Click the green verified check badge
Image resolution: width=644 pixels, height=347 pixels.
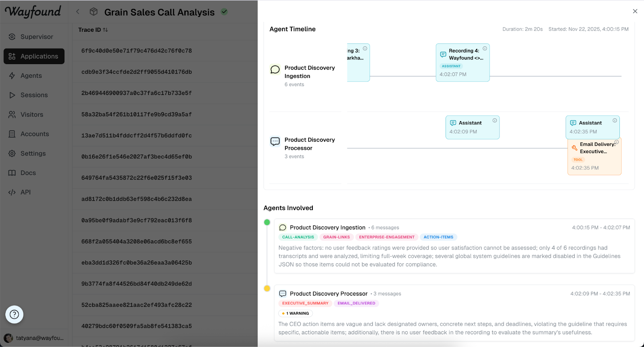click(x=224, y=12)
